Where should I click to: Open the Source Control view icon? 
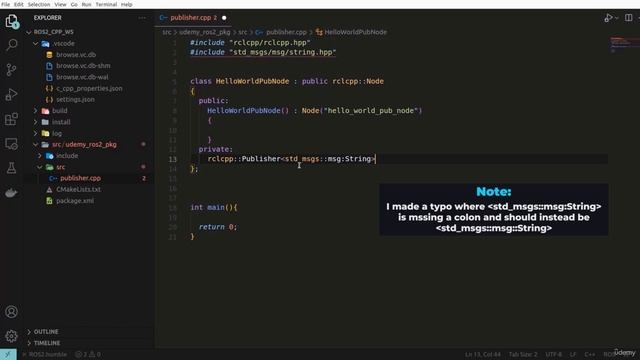11,69
